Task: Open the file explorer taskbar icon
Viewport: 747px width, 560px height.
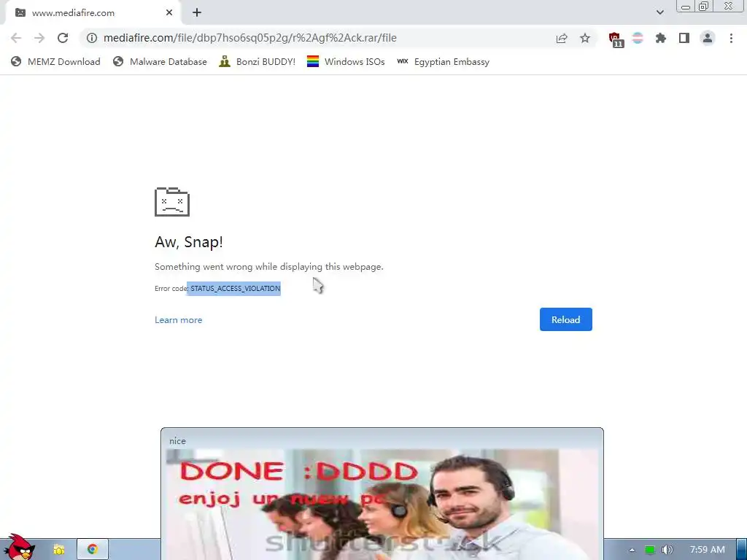Action: tap(58, 550)
